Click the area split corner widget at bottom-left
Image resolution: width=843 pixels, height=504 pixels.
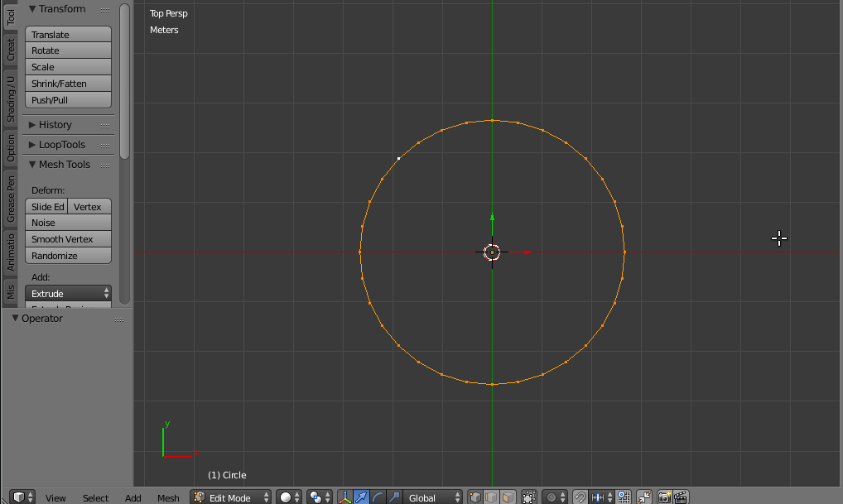4,499
